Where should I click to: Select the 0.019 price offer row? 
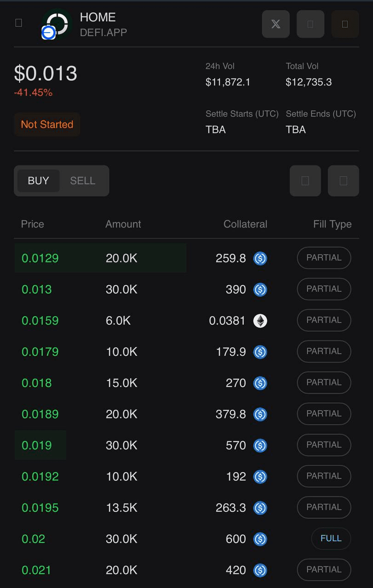pyautogui.click(x=186, y=445)
